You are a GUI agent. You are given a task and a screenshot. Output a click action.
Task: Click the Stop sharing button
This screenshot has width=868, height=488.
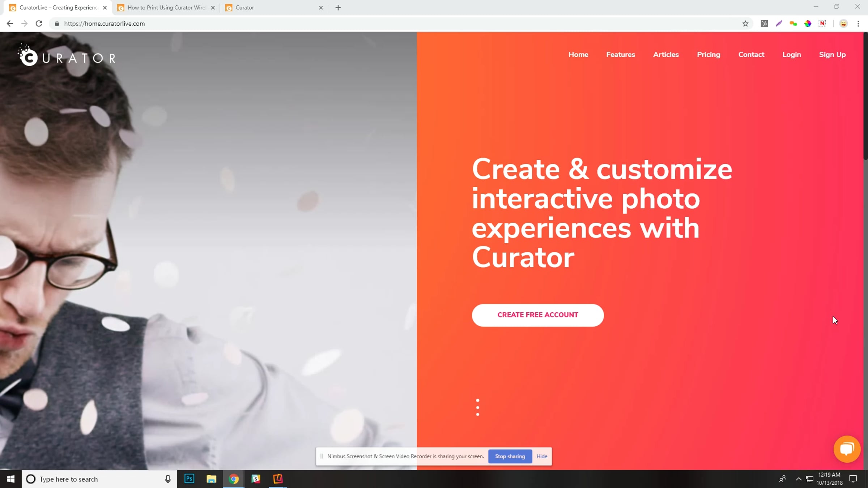coord(510,456)
